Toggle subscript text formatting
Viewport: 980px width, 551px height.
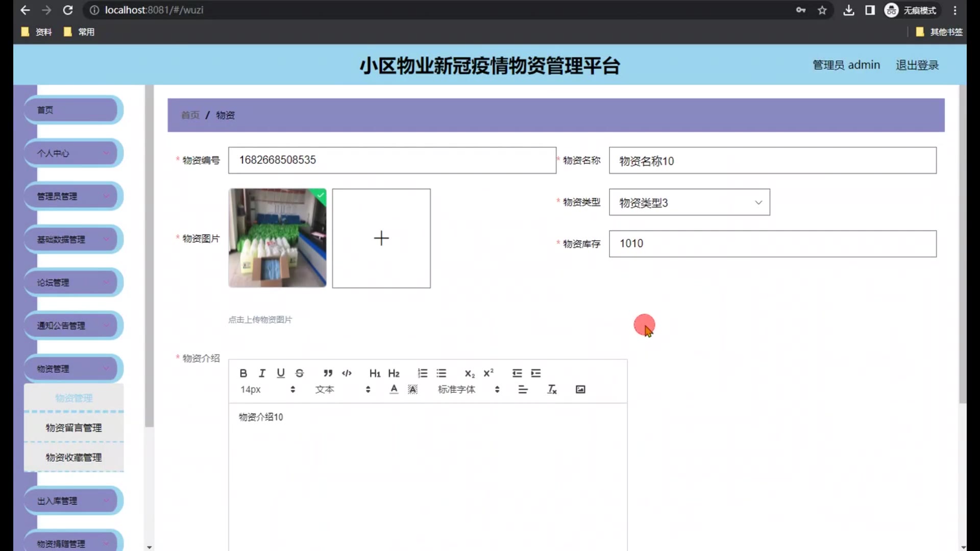click(470, 373)
